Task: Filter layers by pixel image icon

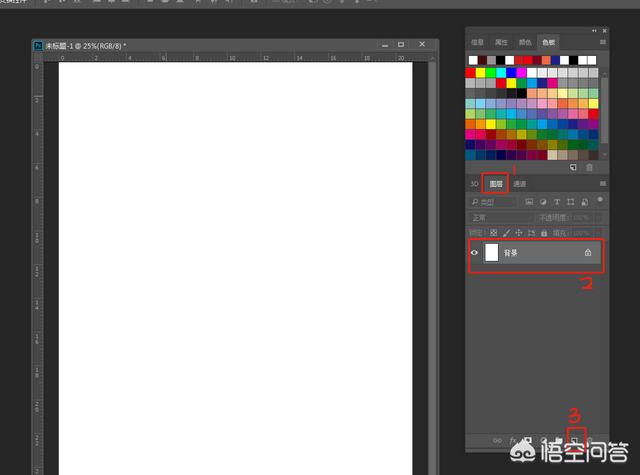Action: click(x=529, y=202)
